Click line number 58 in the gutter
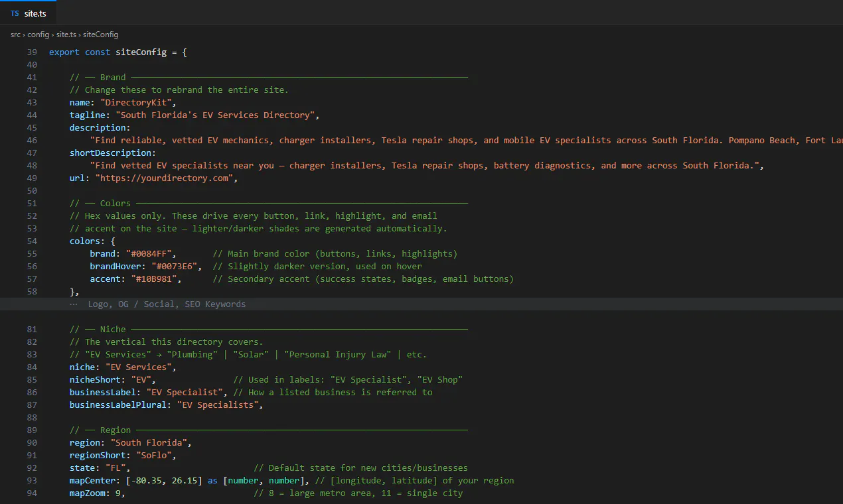This screenshot has width=843, height=504. [32, 292]
